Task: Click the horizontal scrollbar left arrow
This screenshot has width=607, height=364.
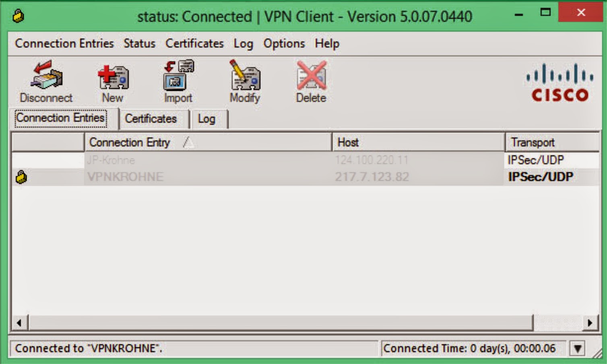Action: pos(19,323)
